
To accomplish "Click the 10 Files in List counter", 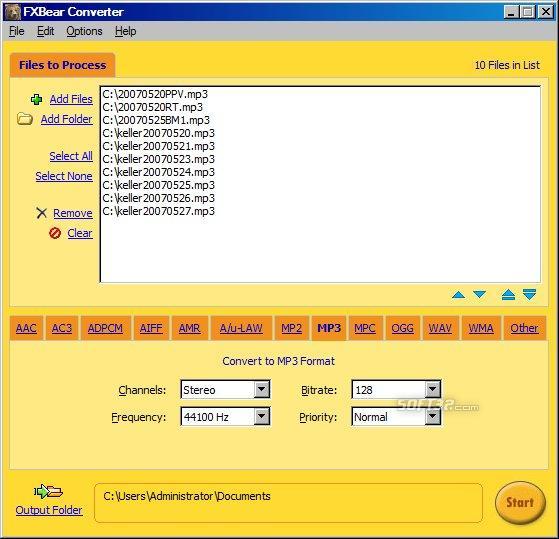I will point(507,65).
